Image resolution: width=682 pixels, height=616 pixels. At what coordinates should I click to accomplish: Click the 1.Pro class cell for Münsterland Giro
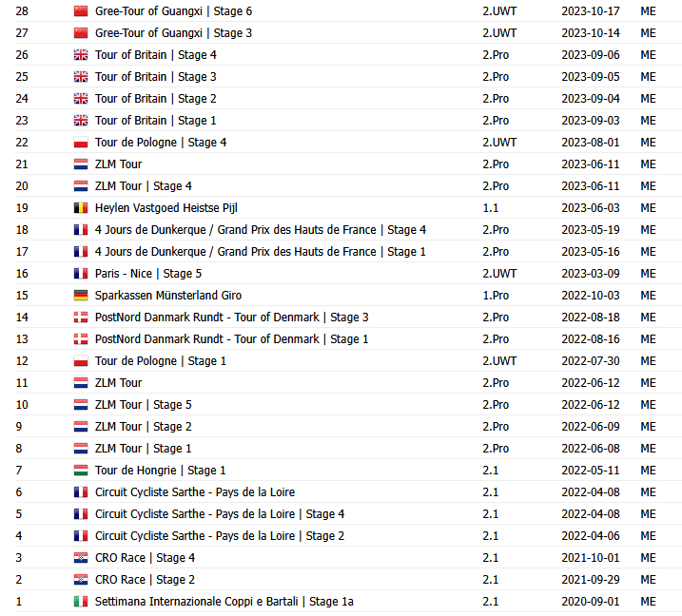pyautogui.click(x=496, y=296)
